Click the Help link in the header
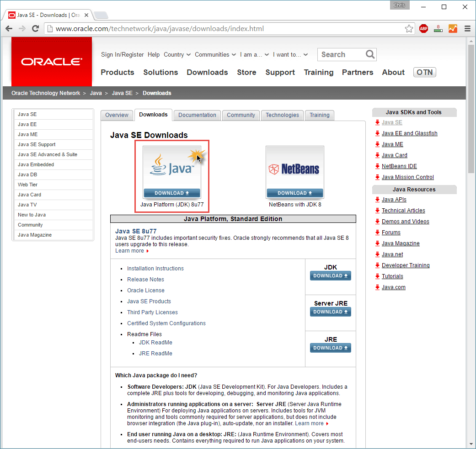The width and height of the screenshot is (476, 449). 154,54
